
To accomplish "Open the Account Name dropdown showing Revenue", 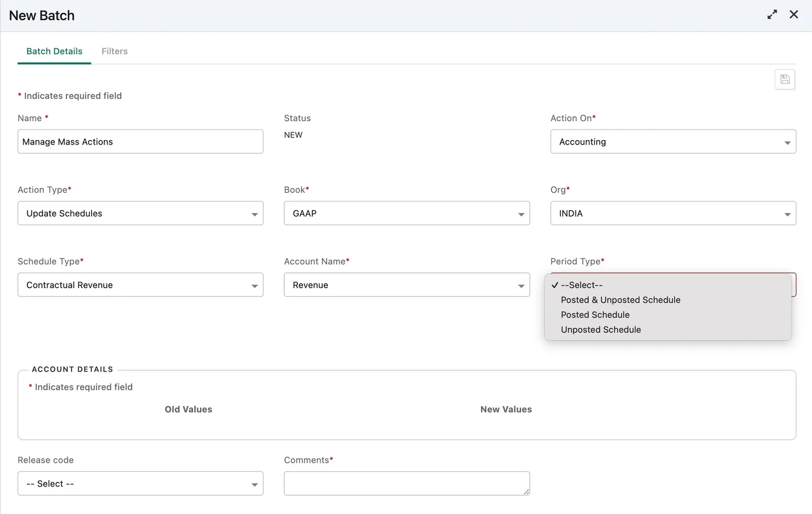I will click(x=407, y=285).
